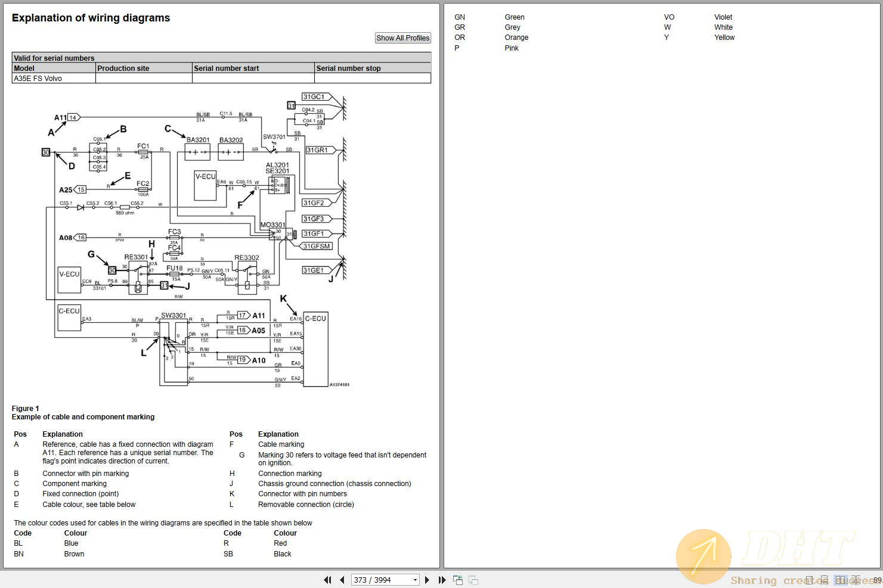Click the MO3301 motor label in diagram
Screen dimensions: 883x588
pos(272,225)
